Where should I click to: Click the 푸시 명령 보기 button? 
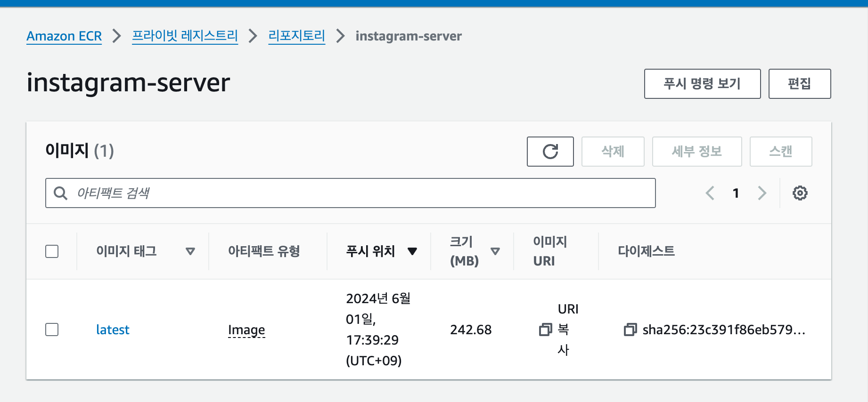click(x=702, y=84)
